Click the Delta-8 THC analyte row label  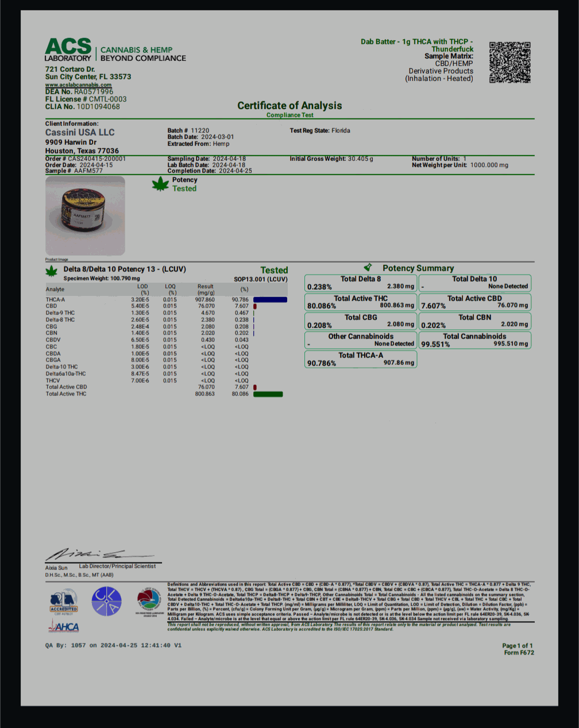click(60, 319)
